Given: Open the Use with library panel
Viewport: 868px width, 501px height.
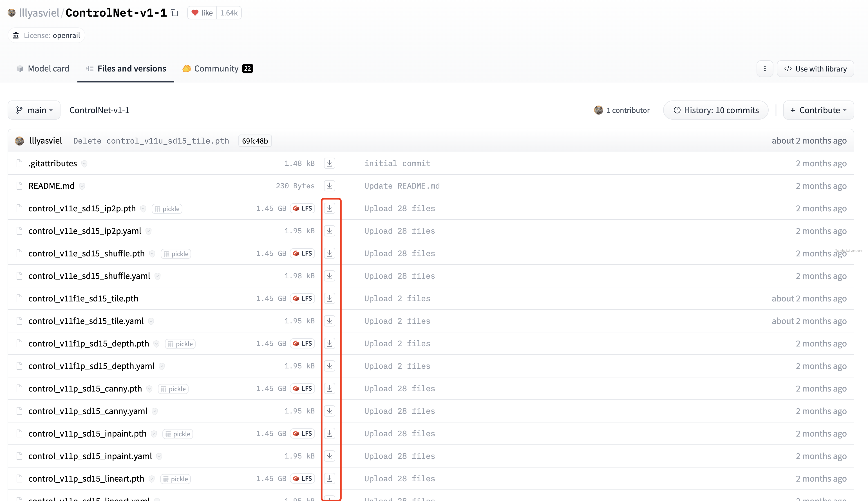Looking at the screenshot, I should click(x=815, y=69).
